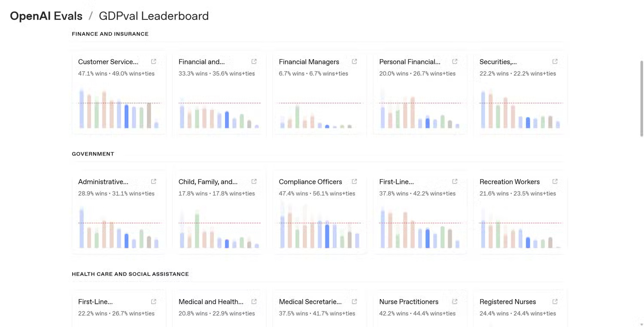The height and width of the screenshot is (327, 644).
Task: Open the external link on the Customer Service card
Action: click(x=153, y=61)
